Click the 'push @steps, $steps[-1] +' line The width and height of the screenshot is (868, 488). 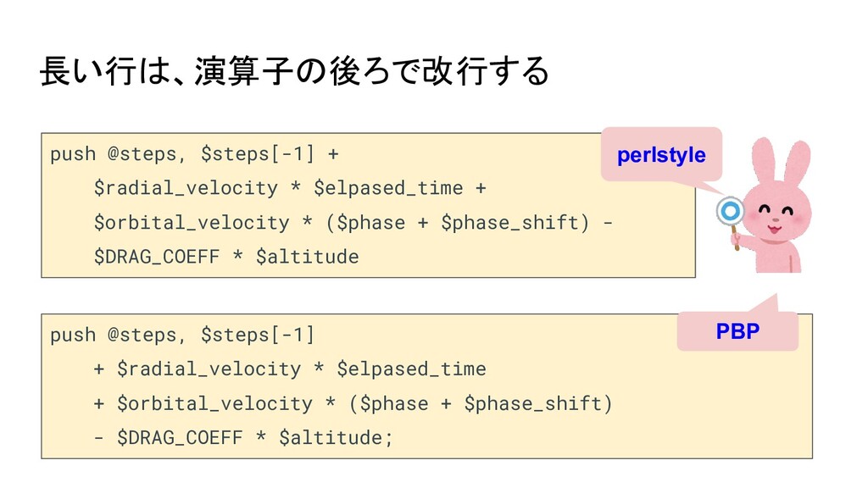coord(194,154)
